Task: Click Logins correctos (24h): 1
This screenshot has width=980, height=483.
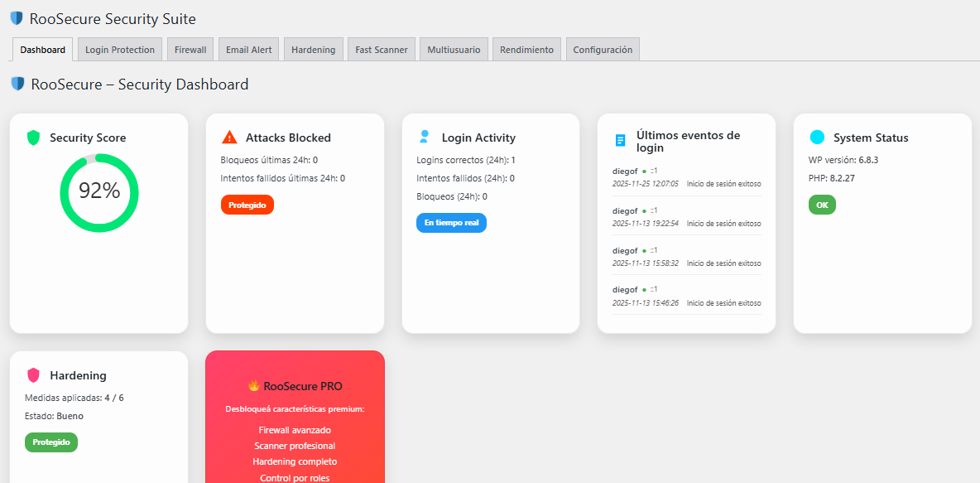Action: click(466, 160)
